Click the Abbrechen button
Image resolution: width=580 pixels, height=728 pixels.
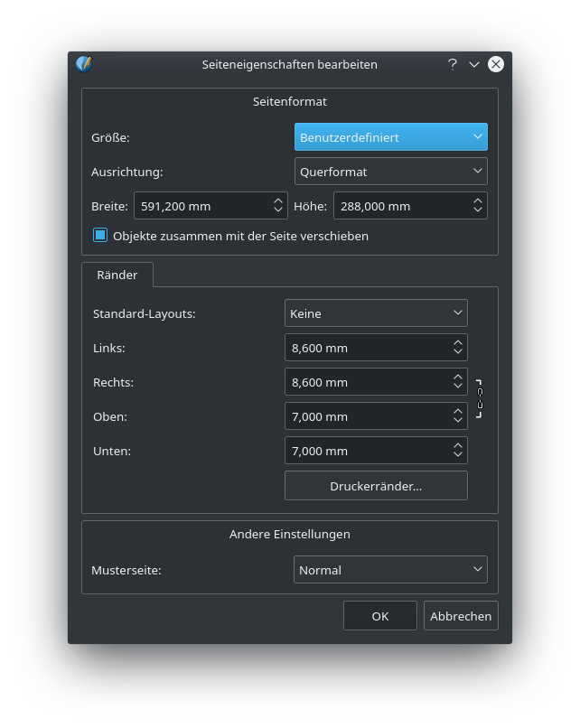click(461, 616)
